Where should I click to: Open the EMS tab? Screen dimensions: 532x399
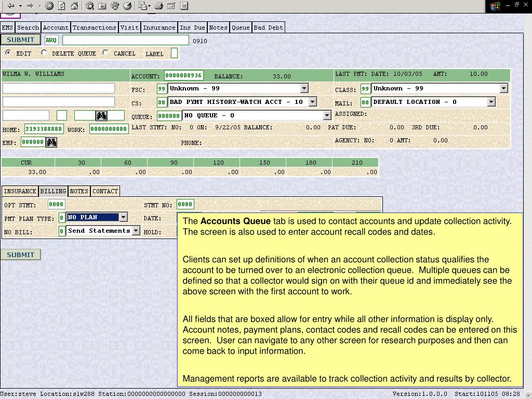pos(7,28)
